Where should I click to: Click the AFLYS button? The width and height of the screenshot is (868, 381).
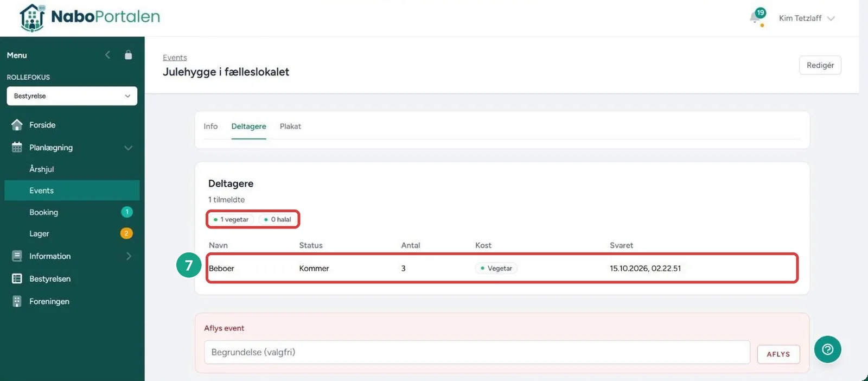coord(778,354)
